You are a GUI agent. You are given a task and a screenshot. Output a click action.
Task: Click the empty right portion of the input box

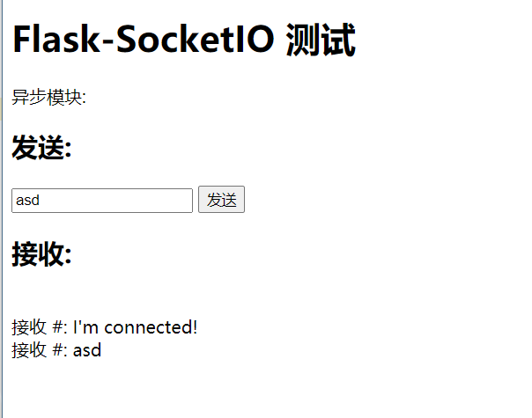click(141, 201)
